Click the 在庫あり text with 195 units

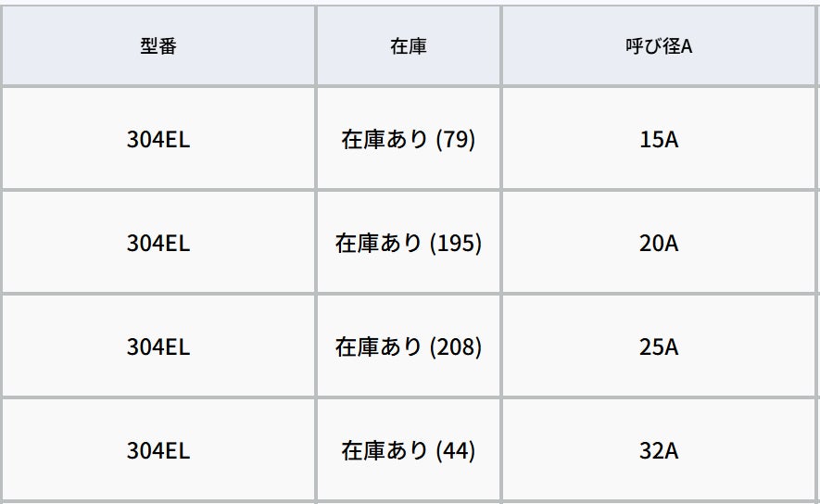[x=379, y=244]
